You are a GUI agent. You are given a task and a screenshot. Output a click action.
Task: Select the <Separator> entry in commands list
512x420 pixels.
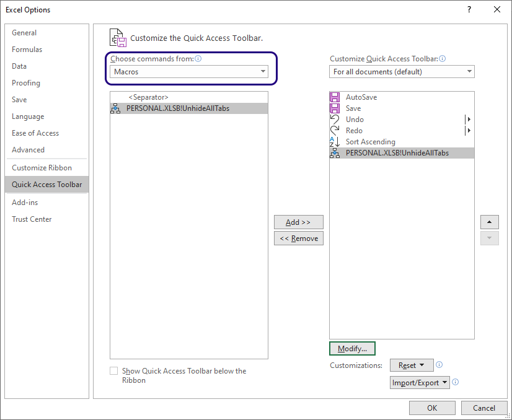[189, 97]
